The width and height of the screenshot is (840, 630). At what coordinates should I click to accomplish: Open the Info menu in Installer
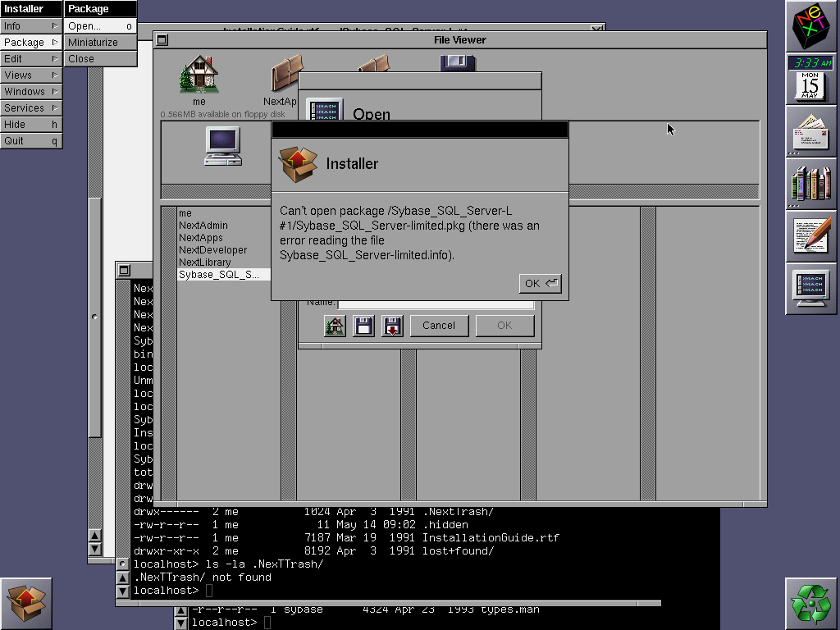point(25,25)
